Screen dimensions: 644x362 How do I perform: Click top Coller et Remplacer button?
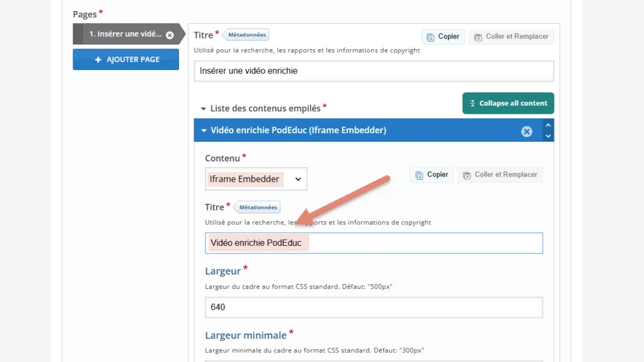click(511, 37)
